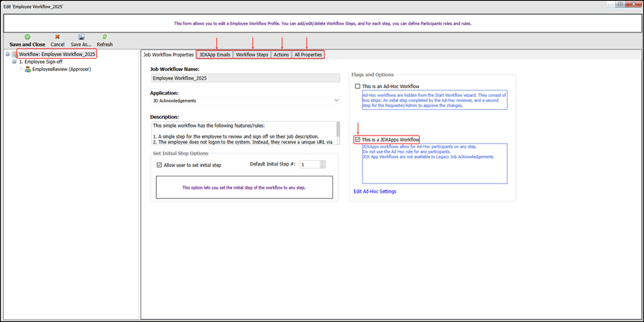Screen dimensions: 644x322
Task: Go to the Actions tab
Action: pos(281,55)
